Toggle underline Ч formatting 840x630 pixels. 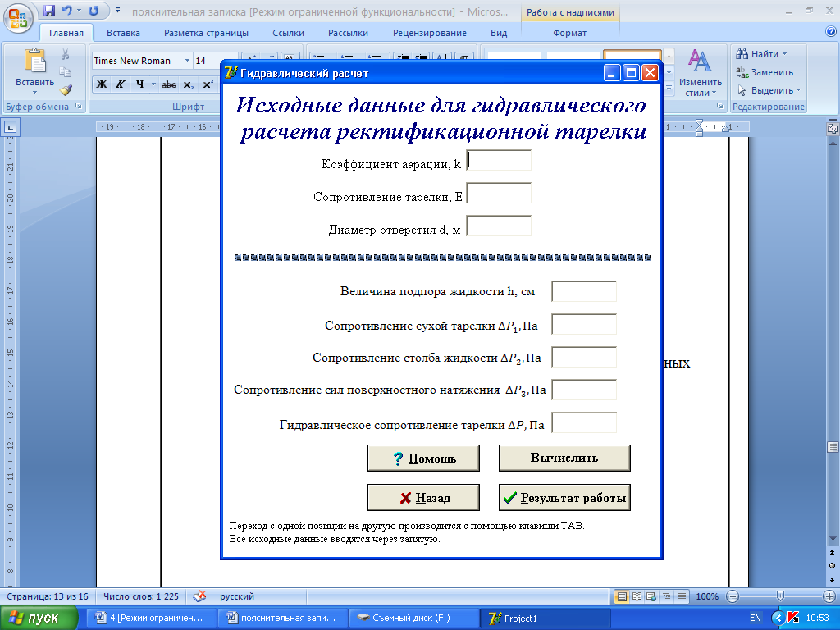pyautogui.click(x=139, y=84)
